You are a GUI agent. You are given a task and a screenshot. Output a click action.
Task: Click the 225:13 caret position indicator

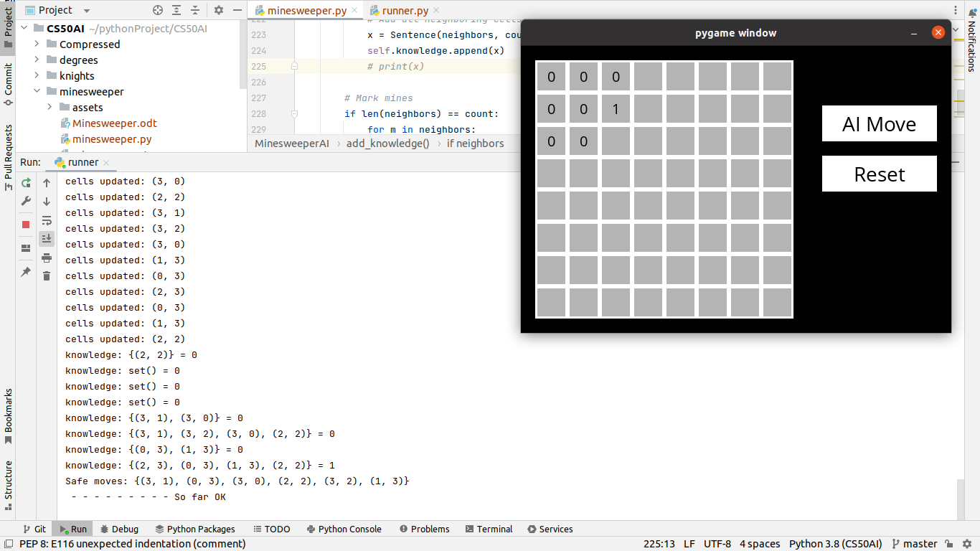pos(659,544)
